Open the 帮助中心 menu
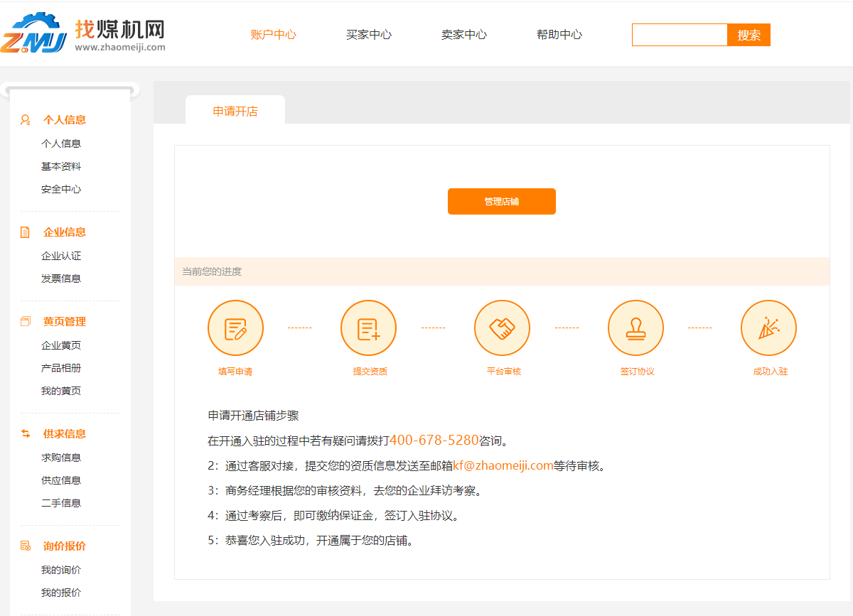853x616 pixels. pos(559,34)
